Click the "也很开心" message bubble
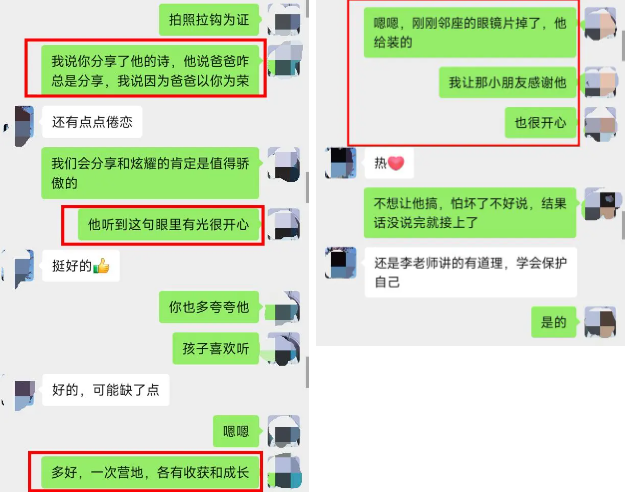625x504 pixels. (x=540, y=122)
